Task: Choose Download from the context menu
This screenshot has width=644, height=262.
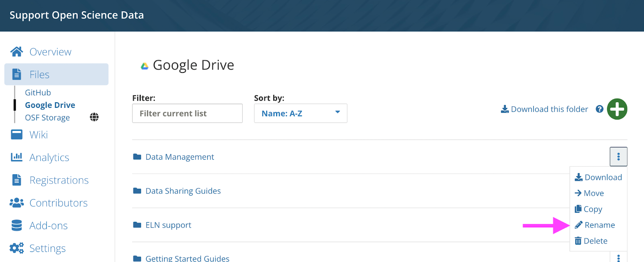Action: (x=599, y=177)
